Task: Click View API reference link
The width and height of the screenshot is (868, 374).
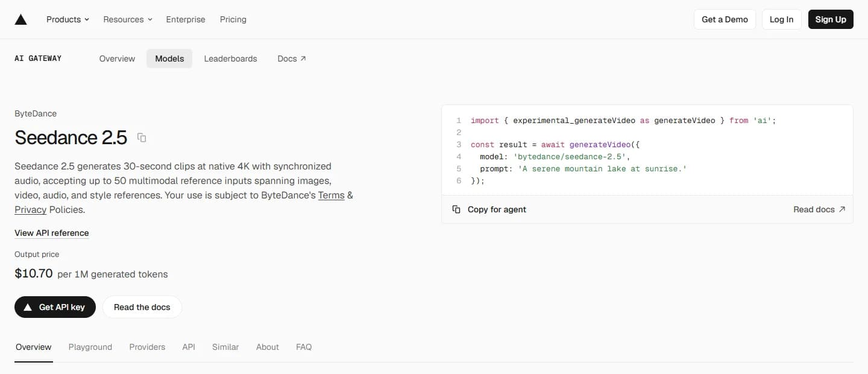Action: click(52, 233)
